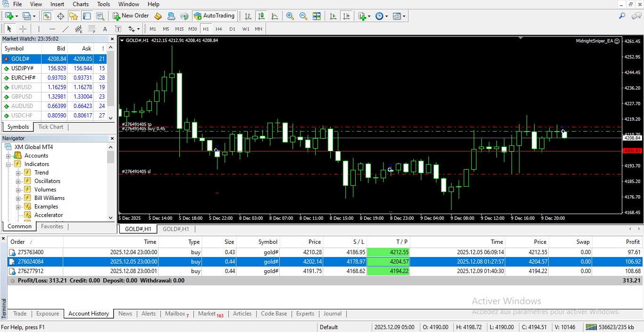The height and width of the screenshot is (332, 644).
Task: Draw a trendline with the toolbar tool
Action: click(x=66, y=29)
